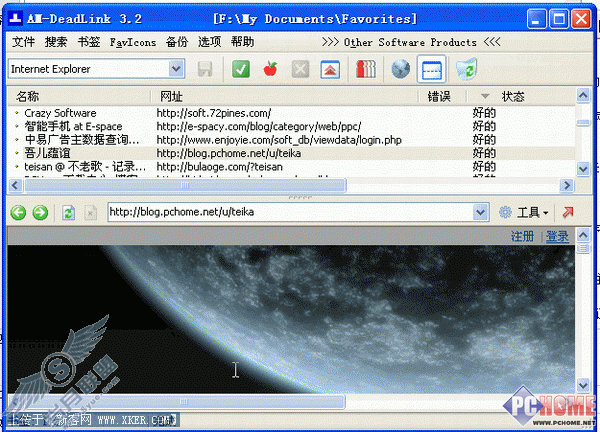Click the red books duplicates toolbar icon

[x=366, y=69]
